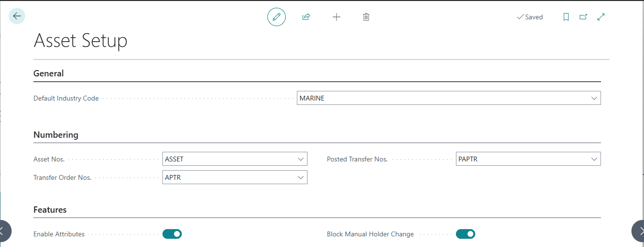Collapse the Features section header
The width and height of the screenshot is (644, 247).
coord(50,210)
